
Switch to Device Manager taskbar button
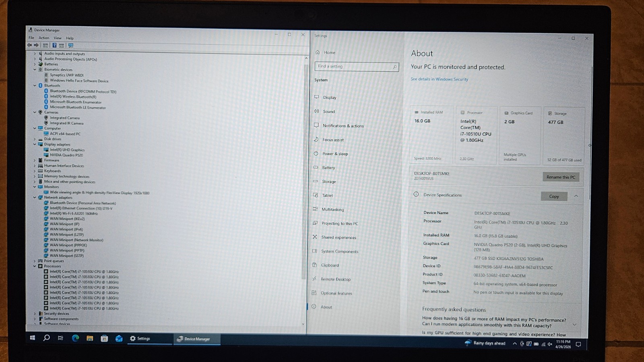tap(197, 339)
